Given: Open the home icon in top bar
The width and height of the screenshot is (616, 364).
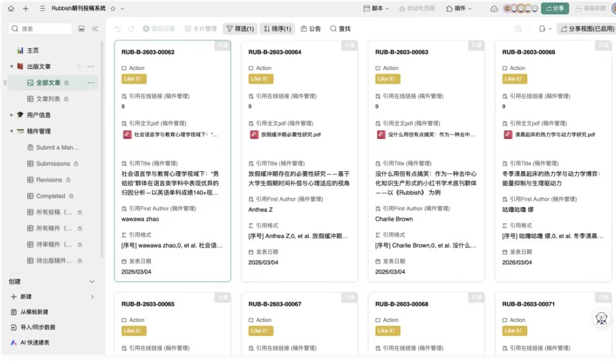Looking at the screenshot, I should point(11,8).
